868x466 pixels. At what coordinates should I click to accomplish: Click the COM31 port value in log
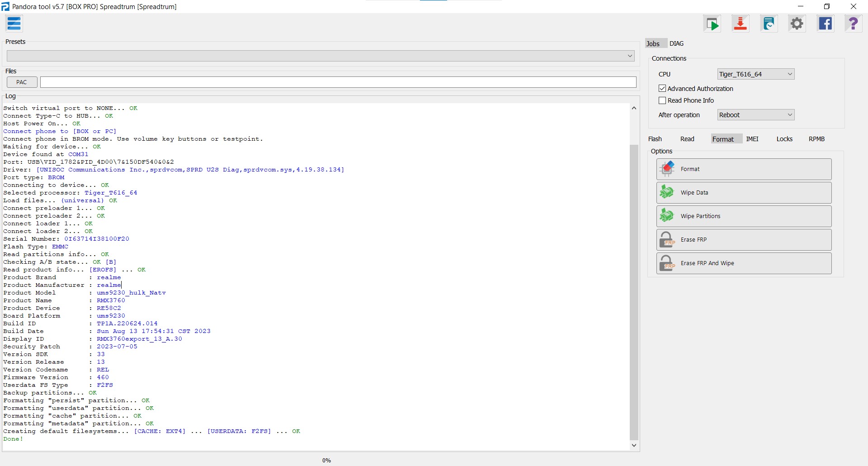point(78,154)
